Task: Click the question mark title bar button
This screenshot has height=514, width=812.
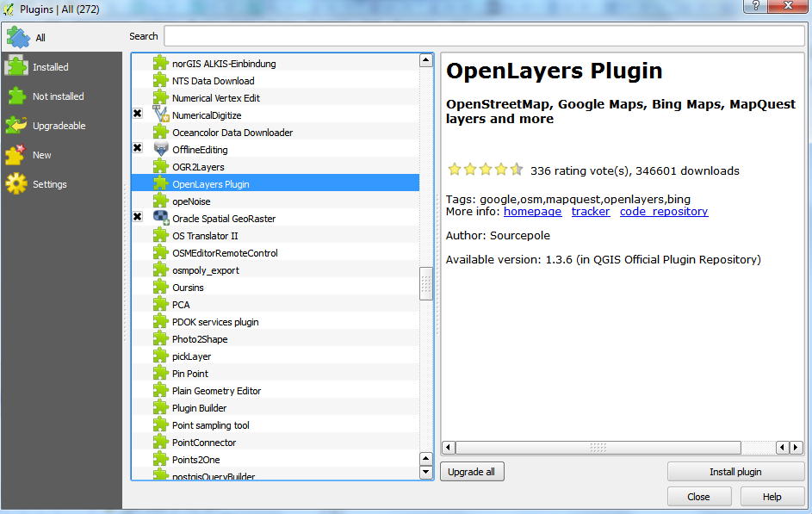Action: [755, 6]
